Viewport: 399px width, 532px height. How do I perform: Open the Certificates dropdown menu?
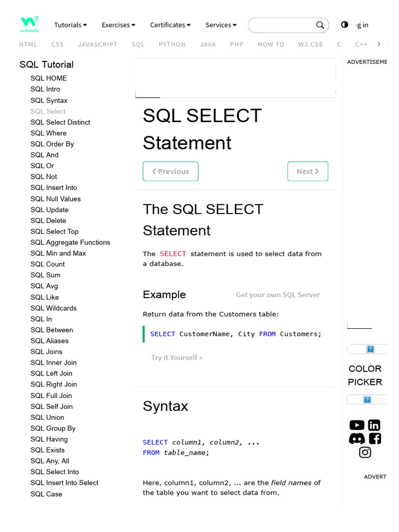[170, 25]
